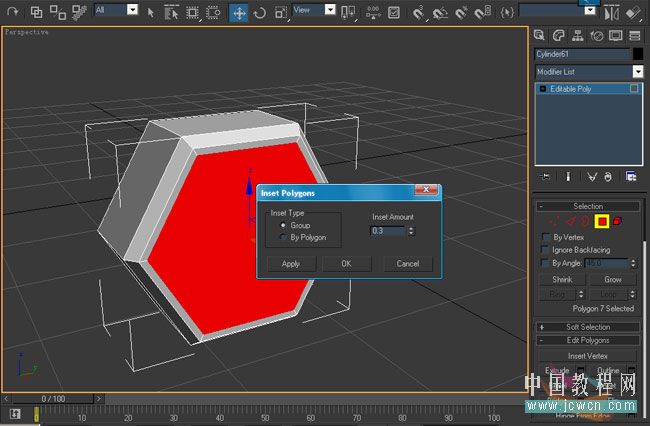Image resolution: width=650 pixels, height=426 pixels.
Task: Select Group inset type radio
Action: (x=283, y=225)
